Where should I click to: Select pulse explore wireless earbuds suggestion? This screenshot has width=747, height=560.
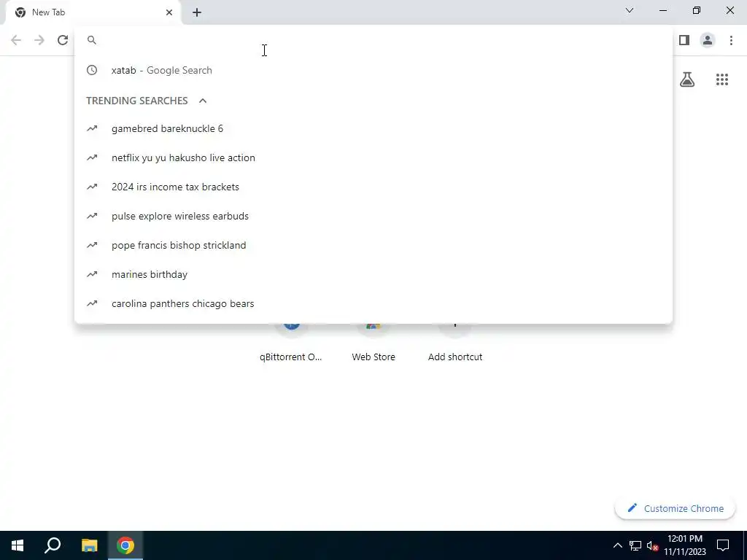[373, 216]
